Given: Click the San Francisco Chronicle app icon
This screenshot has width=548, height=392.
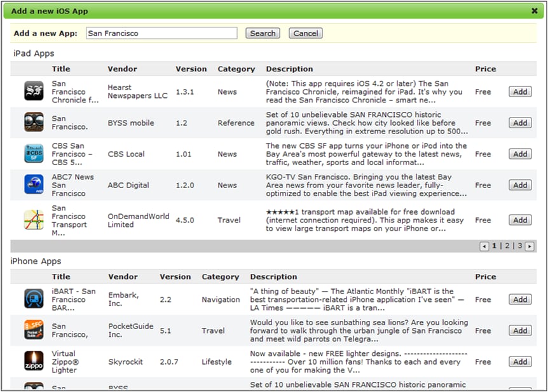Looking at the screenshot, I should tap(34, 91).
